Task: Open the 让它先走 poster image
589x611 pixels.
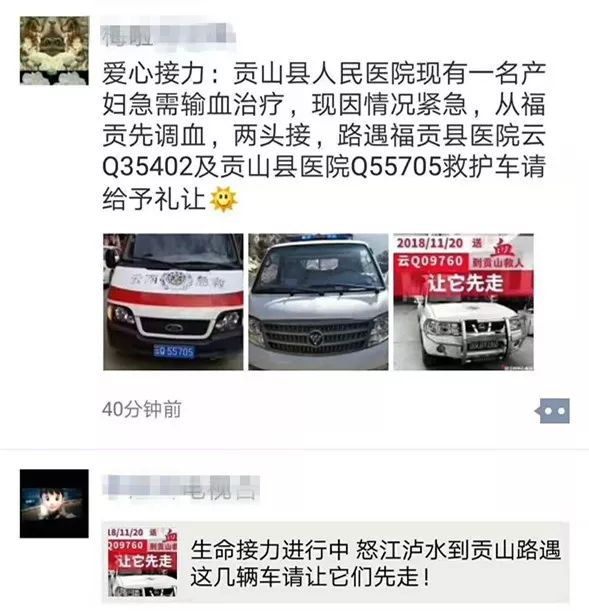Action: 464,302
